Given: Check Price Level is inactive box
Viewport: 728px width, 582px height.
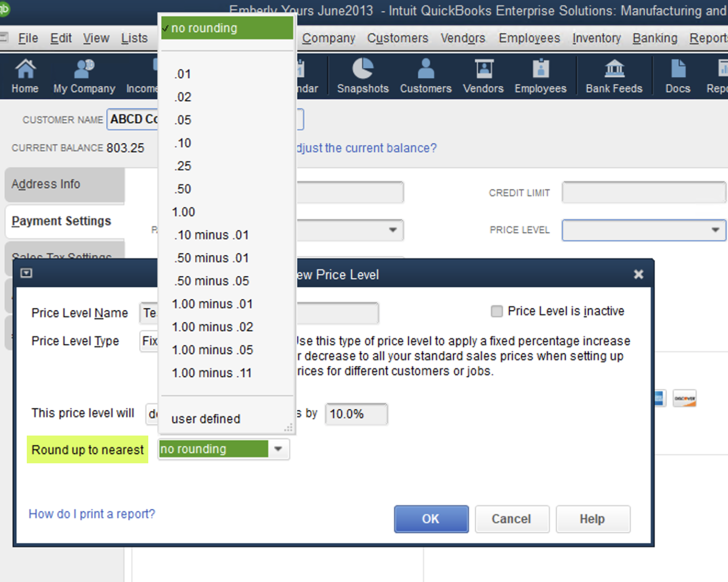Looking at the screenshot, I should 497,312.
